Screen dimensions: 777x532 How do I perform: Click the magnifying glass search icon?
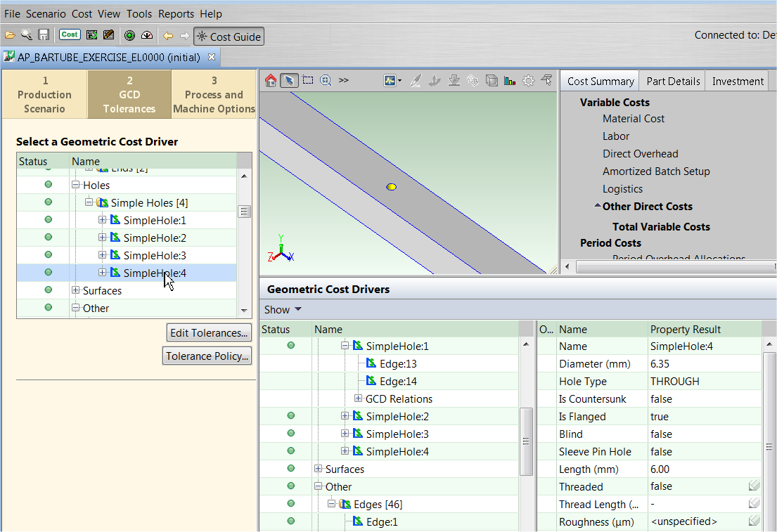pyautogui.click(x=26, y=35)
